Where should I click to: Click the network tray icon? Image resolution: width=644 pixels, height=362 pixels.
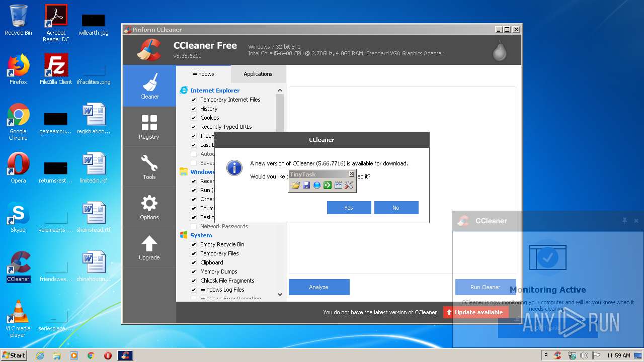pyautogui.click(x=572, y=355)
